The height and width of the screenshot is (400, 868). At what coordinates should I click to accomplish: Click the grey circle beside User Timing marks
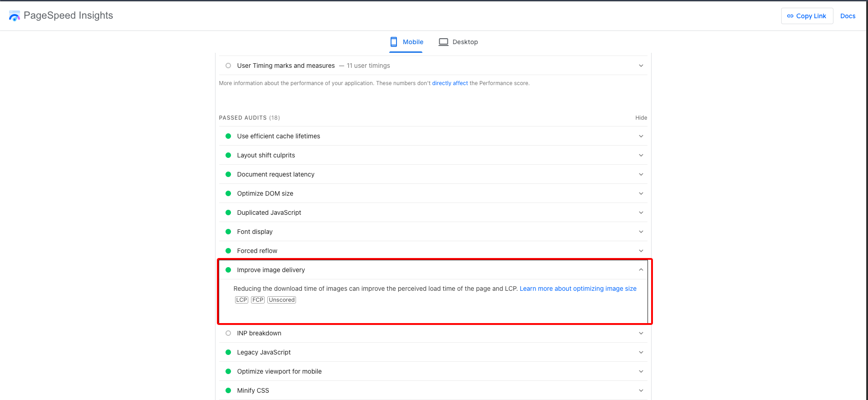(228, 66)
